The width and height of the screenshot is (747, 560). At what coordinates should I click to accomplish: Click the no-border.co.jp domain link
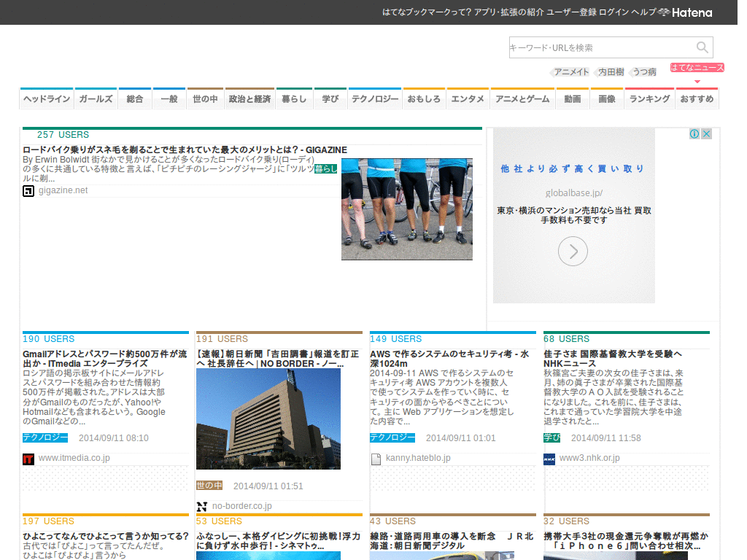(x=241, y=506)
